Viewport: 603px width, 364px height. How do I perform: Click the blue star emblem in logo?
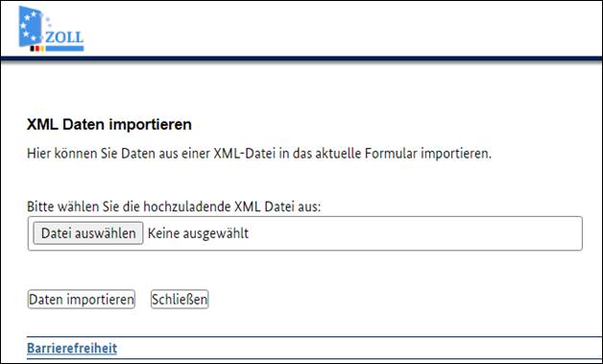pyautogui.click(x=30, y=26)
